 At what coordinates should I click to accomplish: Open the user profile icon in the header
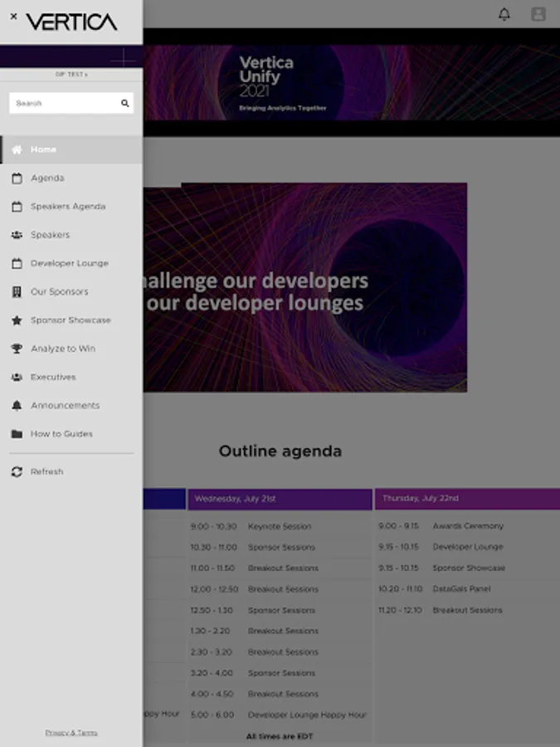tap(538, 14)
